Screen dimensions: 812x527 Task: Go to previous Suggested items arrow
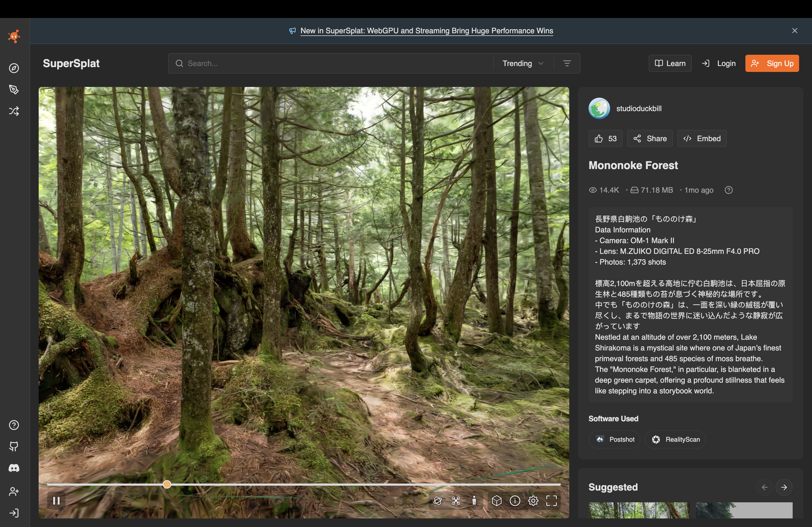pyautogui.click(x=764, y=487)
